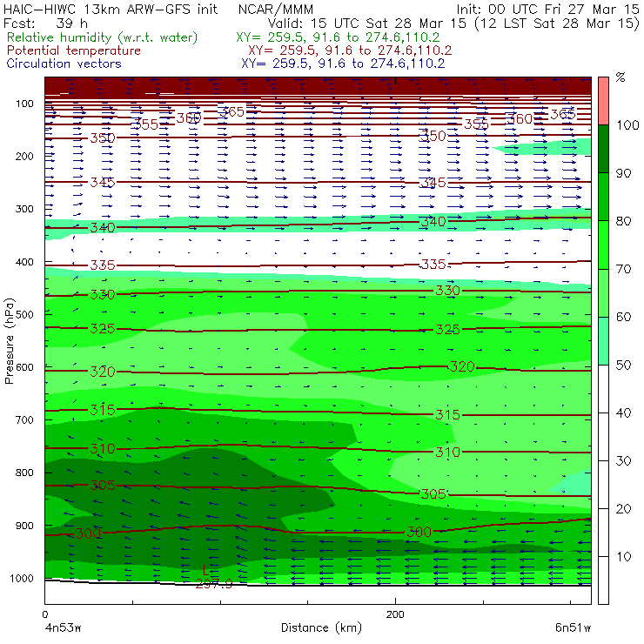This screenshot has width=644, height=644.
Task: Click the '297.9' minimum value label
Action: (x=214, y=583)
